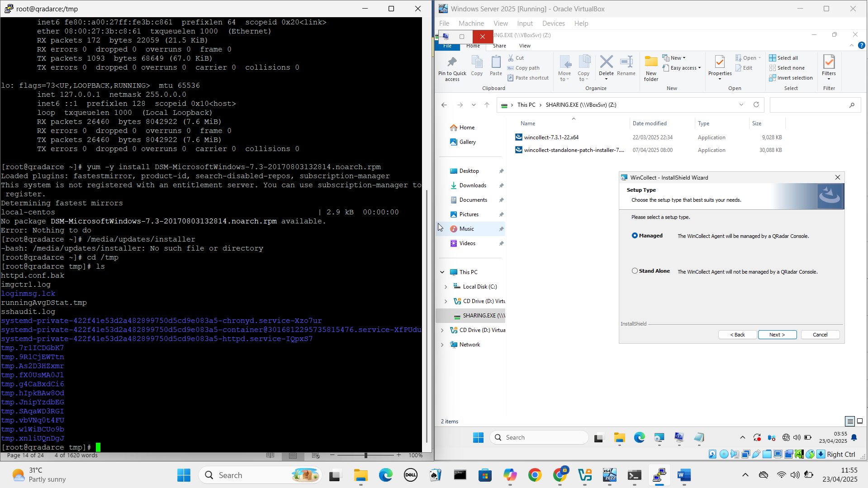The width and height of the screenshot is (868, 488).
Task: Click VirtualBox optical disk status icon
Action: coord(724,455)
